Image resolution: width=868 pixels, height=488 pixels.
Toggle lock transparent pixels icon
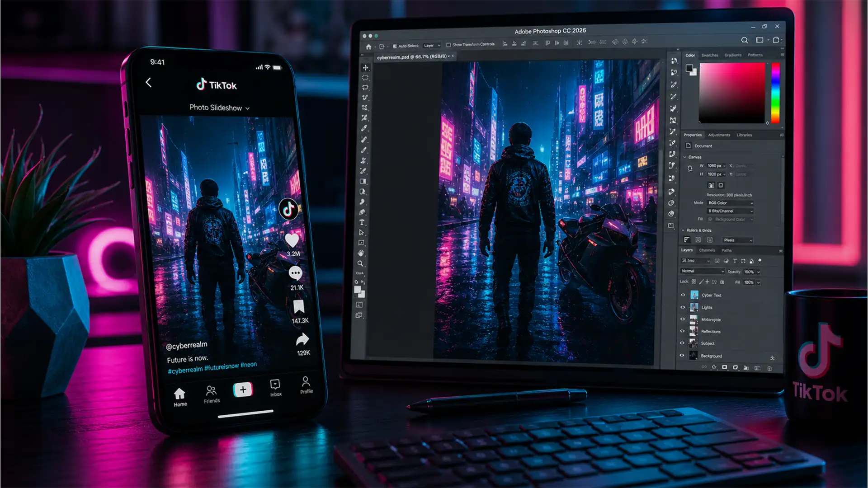693,282
